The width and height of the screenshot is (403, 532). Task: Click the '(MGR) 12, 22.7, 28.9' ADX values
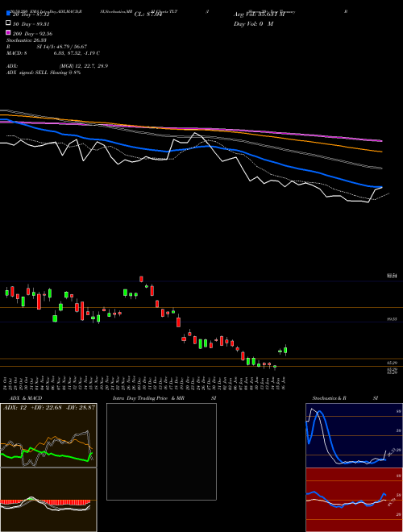84,66
